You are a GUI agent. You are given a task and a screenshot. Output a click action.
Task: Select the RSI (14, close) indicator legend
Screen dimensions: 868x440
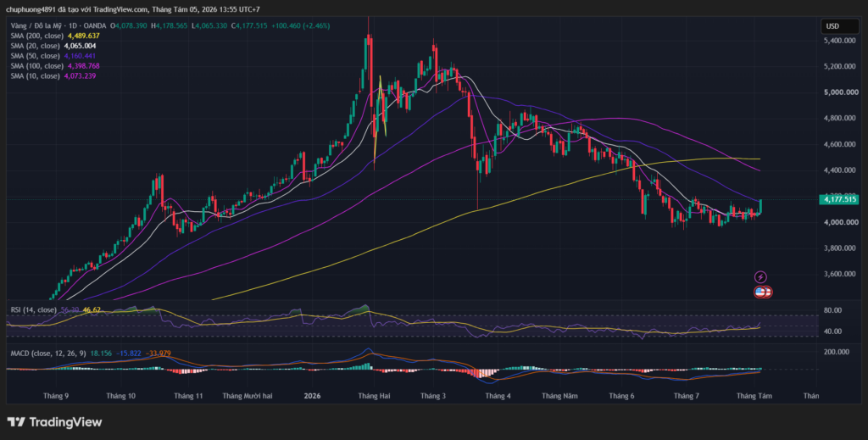click(x=34, y=310)
